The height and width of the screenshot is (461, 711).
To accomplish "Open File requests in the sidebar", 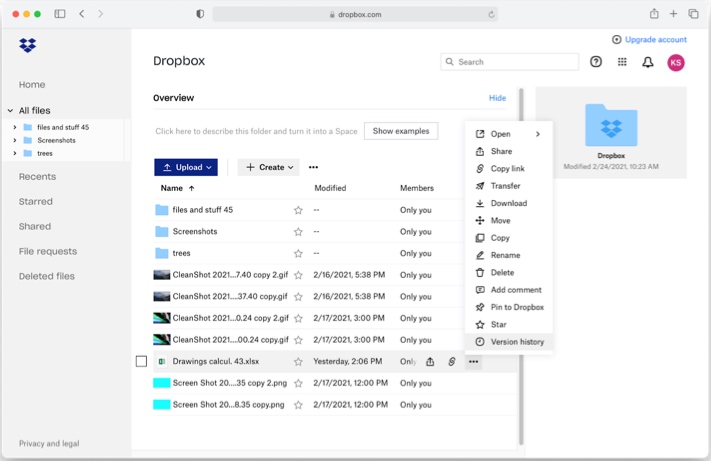I will pyautogui.click(x=48, y=251).
